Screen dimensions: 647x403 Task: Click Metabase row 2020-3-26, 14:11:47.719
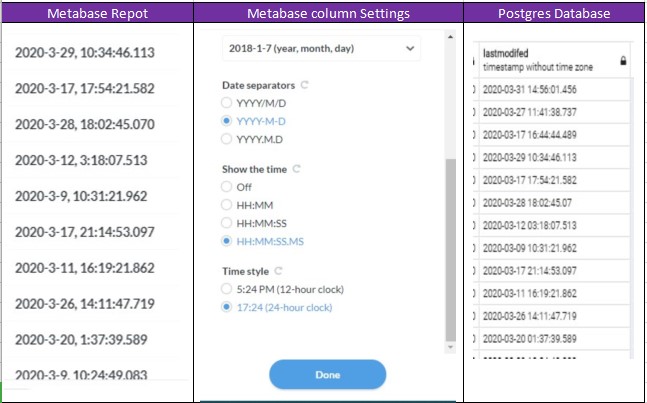tap(85, 304)
